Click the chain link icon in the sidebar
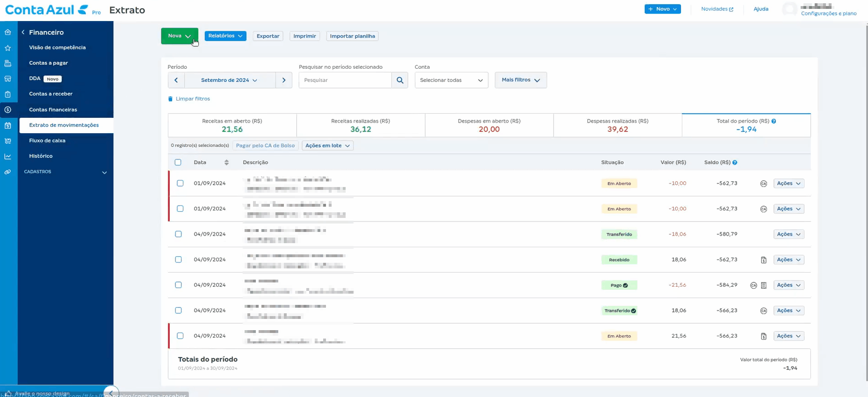The height and width of the screenshot is (397, 868). pos(8,172)
